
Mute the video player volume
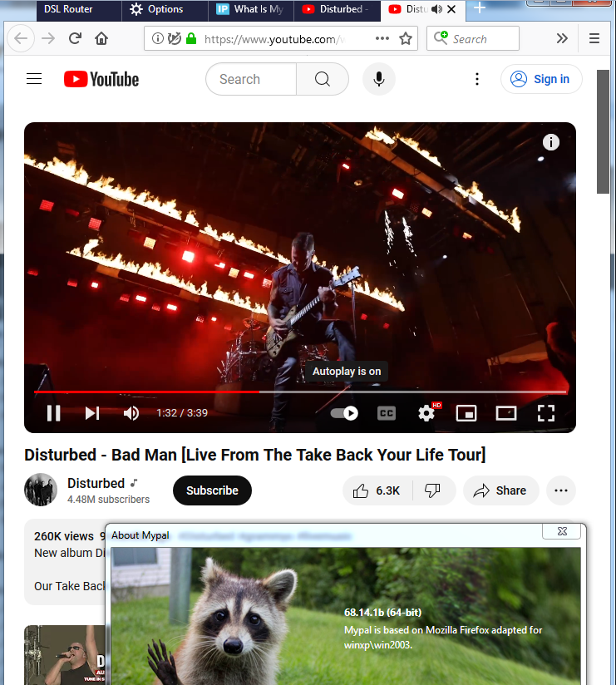[x=131, y=413]
